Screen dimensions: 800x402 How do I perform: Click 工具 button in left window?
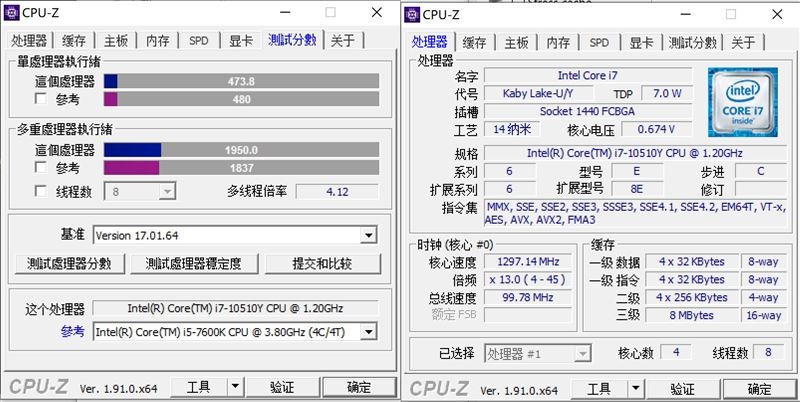[x=198, y=387]
